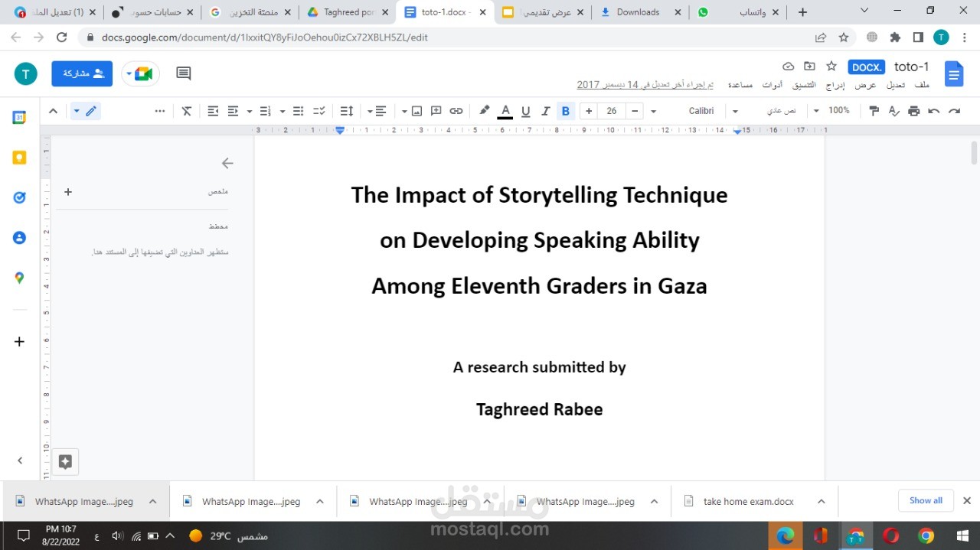Image resolution: width=980 pixels, height=550 pixels.
Task: Select the paint format tool
Action: tap(874, 111)
